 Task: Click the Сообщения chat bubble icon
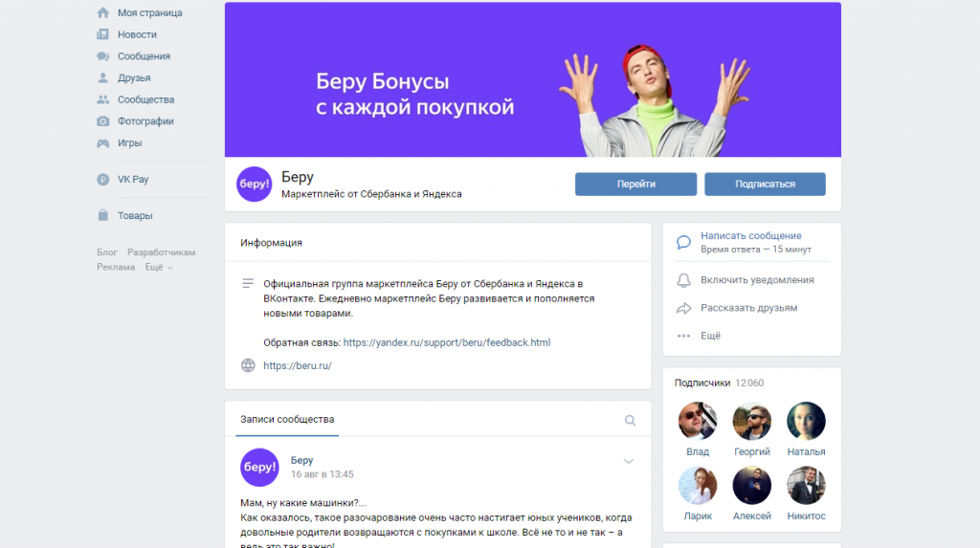click(103, 56)
